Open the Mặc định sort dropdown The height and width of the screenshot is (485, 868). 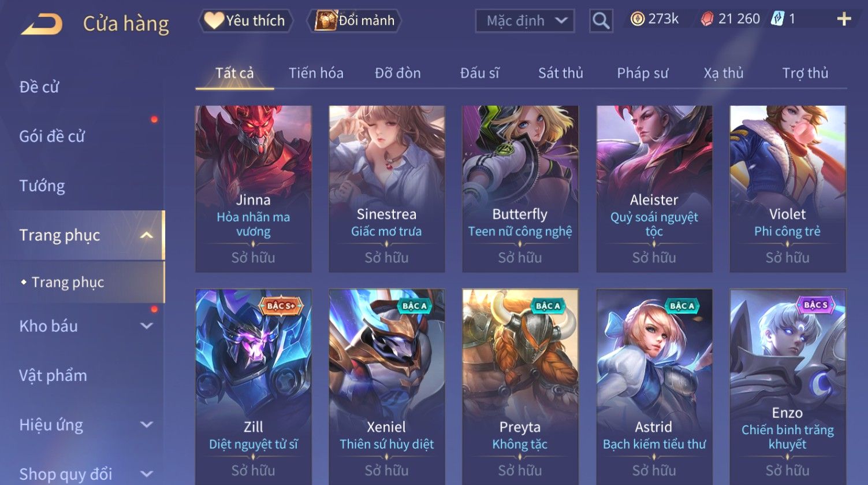[x=524, y=21]
